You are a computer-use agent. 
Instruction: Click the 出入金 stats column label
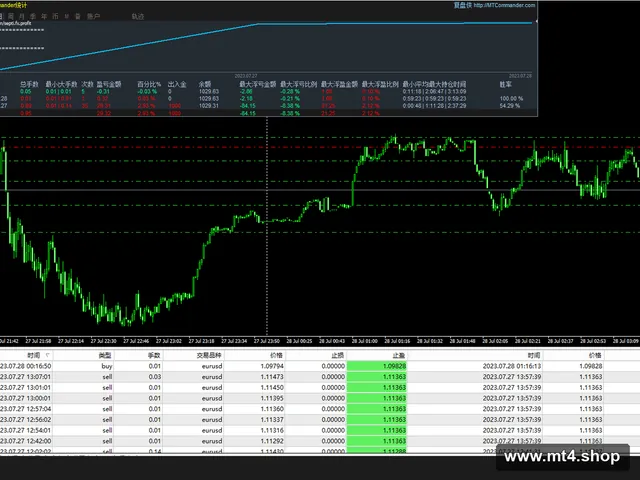(x=177, y=84)
